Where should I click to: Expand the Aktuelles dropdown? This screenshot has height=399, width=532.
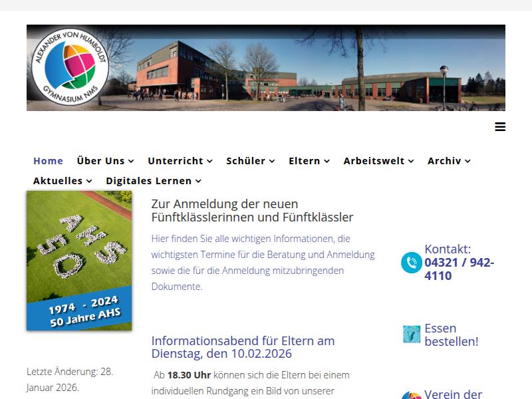[63, 181]
